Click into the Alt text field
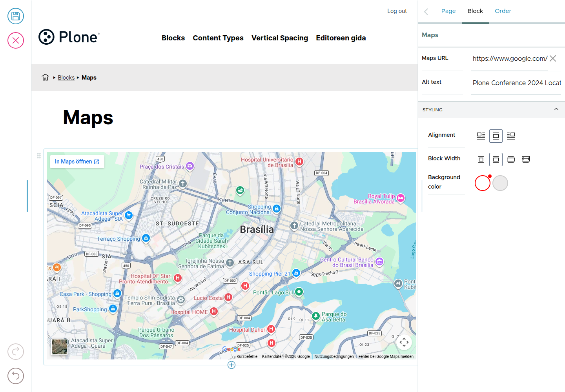This screenshot has height=392, width=565. [x=516, y=83]
